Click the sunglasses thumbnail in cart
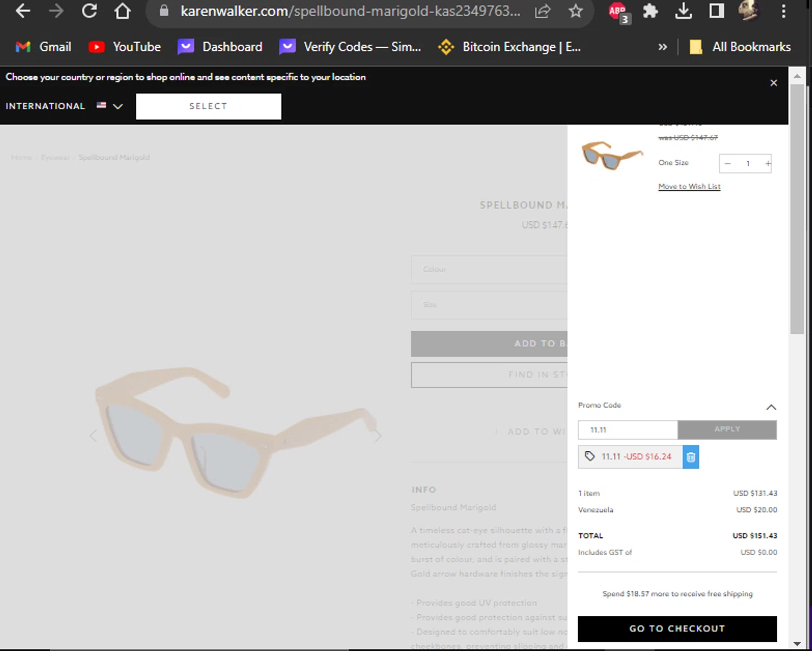This screenshot has width=812, height=651. [x=612, y=156]
